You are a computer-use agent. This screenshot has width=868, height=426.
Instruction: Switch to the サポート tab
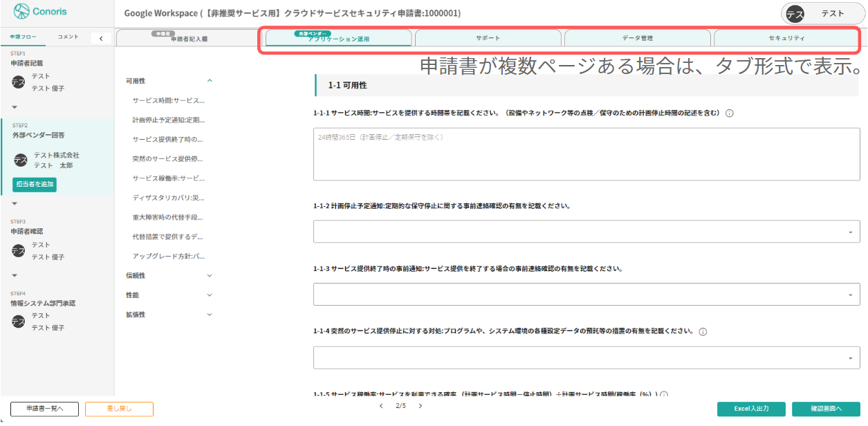487,39
